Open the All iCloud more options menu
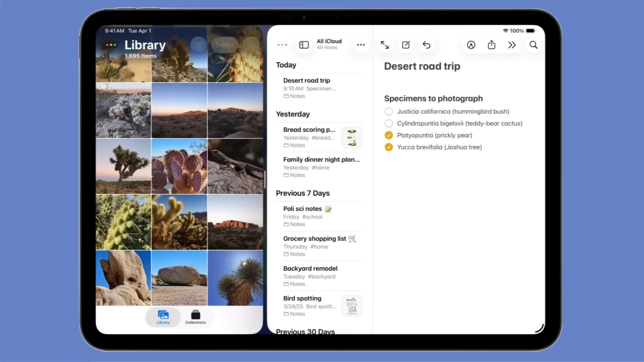Viewport: 644px width, 362px height. pos(361,45)
